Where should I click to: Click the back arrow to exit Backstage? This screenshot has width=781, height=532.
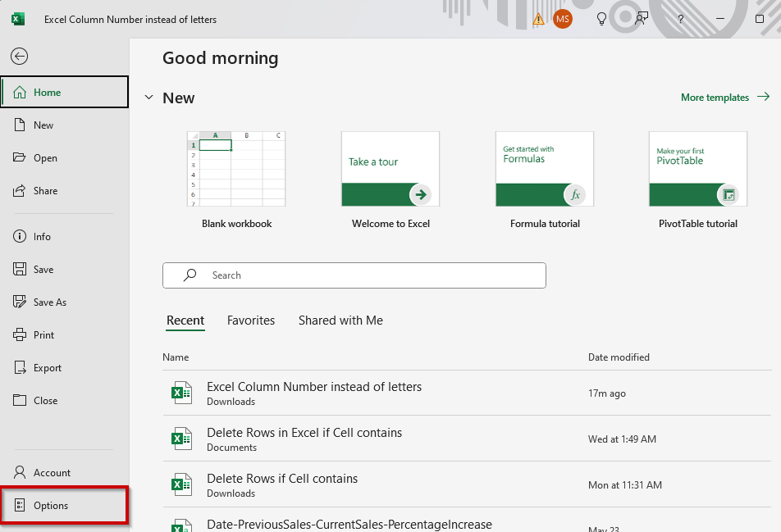20,56
